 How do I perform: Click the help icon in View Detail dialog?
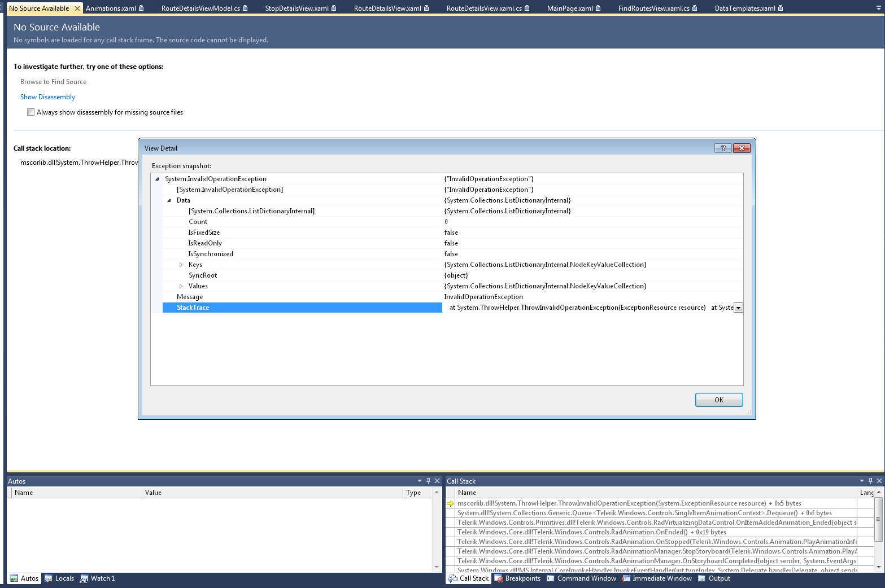point(723,148)
